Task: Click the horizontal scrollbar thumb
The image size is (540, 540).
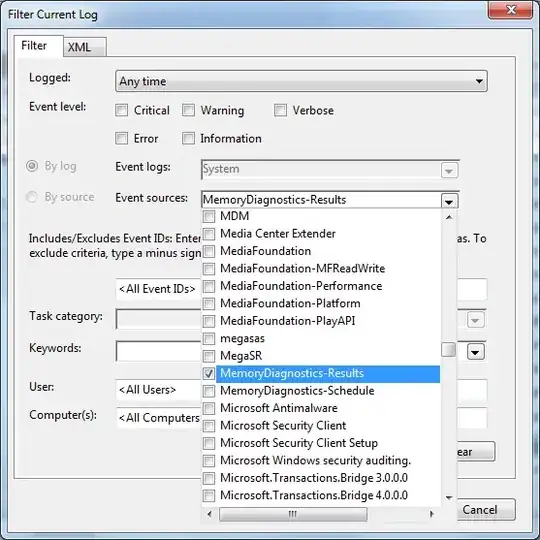Action: 293,514
